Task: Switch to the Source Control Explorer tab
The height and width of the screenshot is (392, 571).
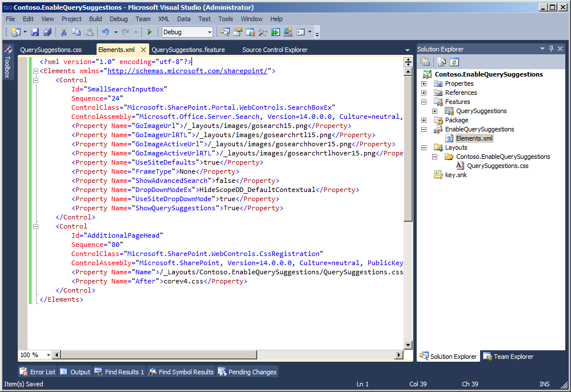Action: (x=275, y=50)
